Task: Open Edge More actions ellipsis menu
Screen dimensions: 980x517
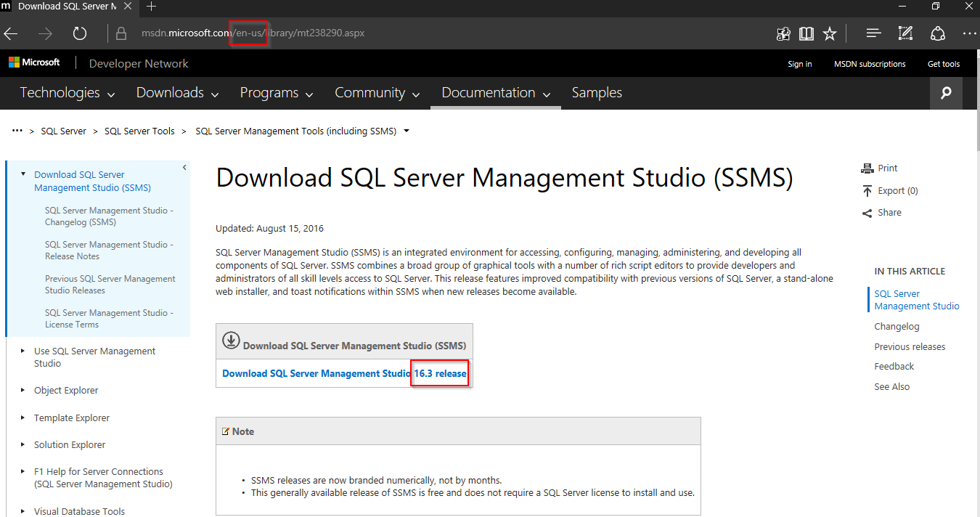Action: point(970,33)
